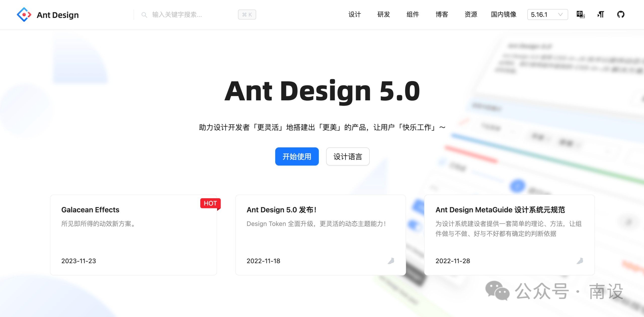Click the ⌘ K shortcut badge
Screen dimensions: 644x317
point(247,15)
